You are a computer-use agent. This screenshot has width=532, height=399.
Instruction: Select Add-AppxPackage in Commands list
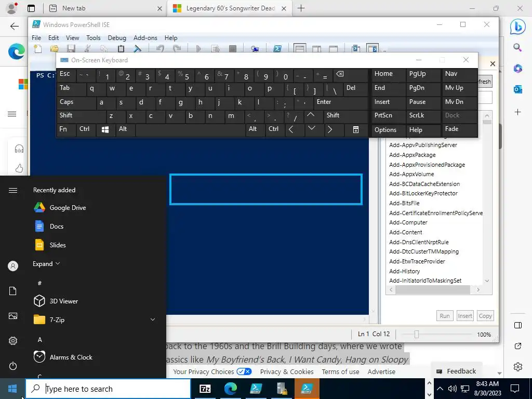[412, 155]
